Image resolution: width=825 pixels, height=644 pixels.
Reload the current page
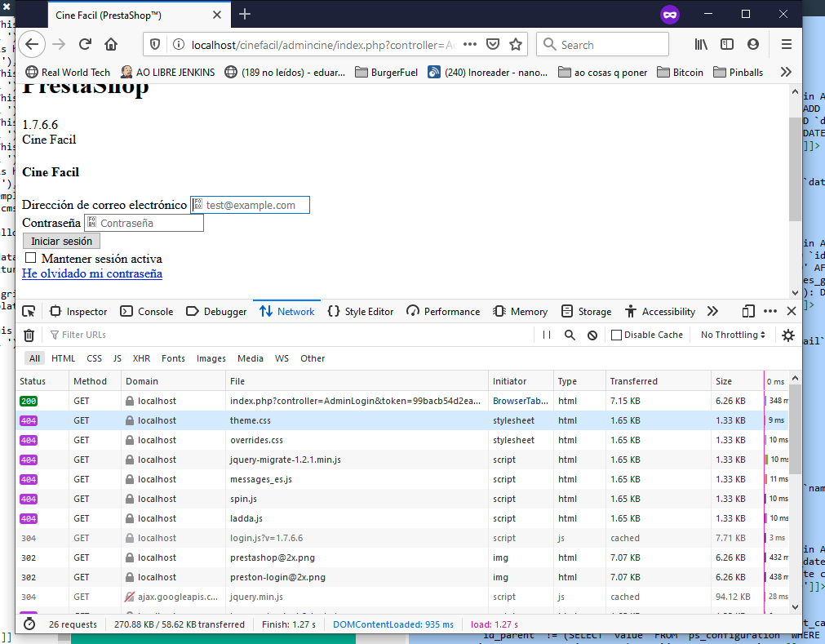85,45
